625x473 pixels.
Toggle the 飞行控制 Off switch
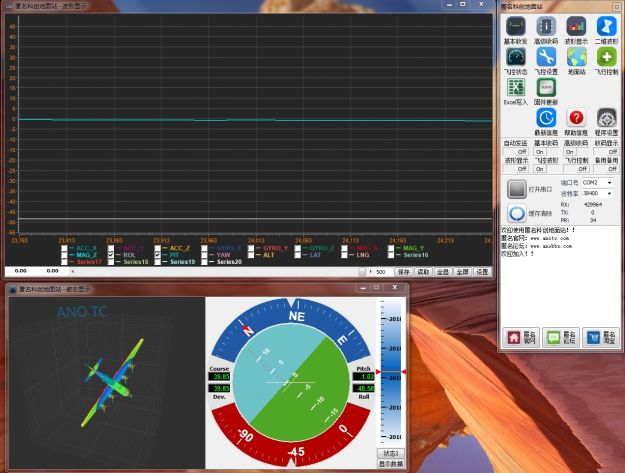pos(576,169)
